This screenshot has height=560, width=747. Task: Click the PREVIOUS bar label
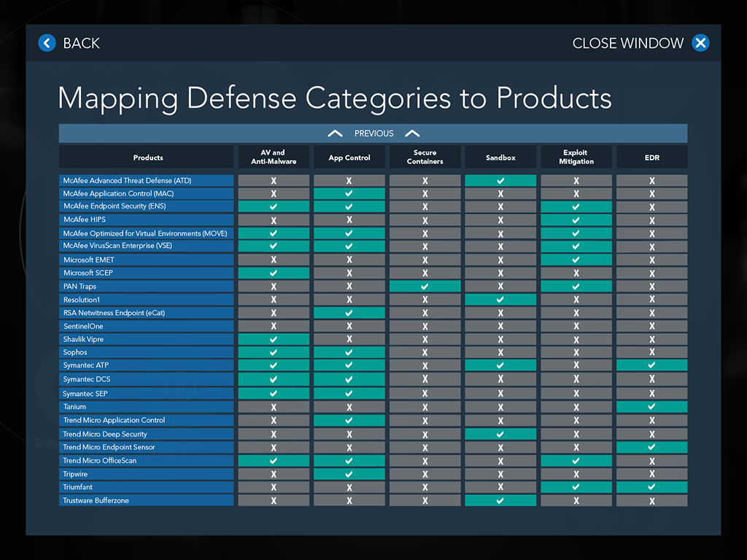[x=374, y=133]
